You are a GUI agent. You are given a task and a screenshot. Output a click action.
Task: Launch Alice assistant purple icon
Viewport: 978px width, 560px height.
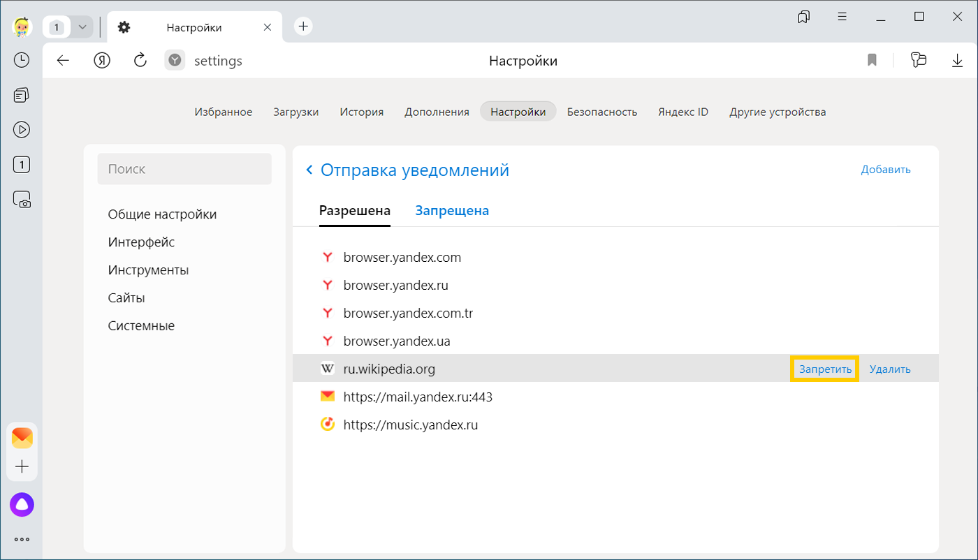click(22, 505)
